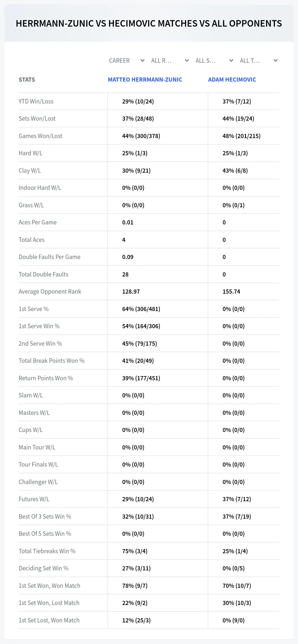Open the ALL S… surfaces dropdown

point(214,61)
